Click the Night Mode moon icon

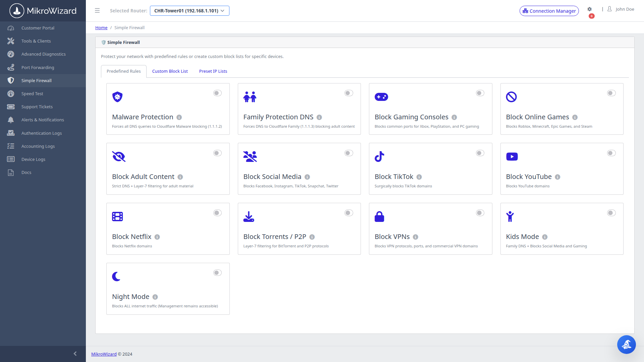coord(116,277)
